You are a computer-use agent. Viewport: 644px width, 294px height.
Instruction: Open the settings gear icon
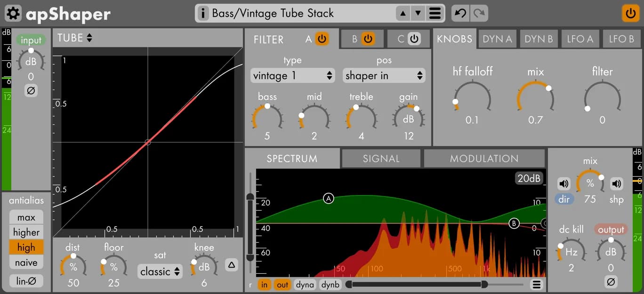click(13, 13)
